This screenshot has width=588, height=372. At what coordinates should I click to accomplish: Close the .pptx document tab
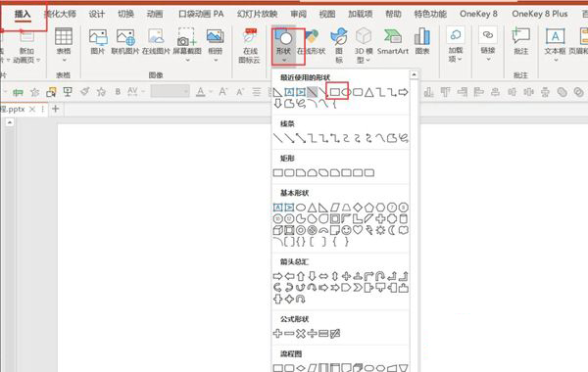point(32,109)
